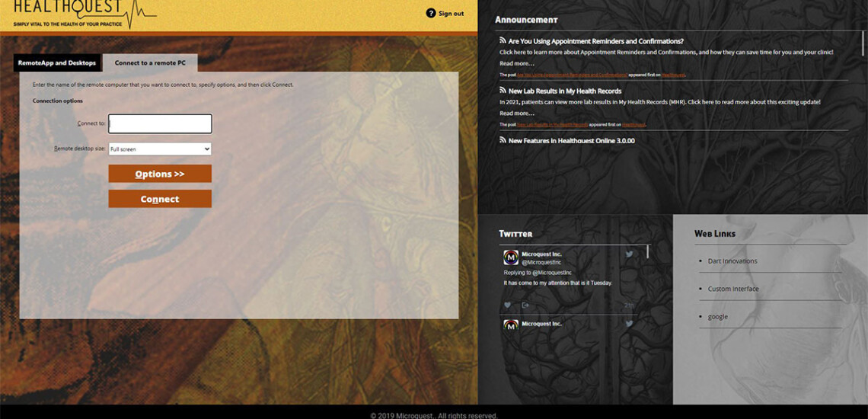This screenshot has height=419, width=868.
Task: Click Microquest avatar on the first tweet
Action: pos(511,257)
